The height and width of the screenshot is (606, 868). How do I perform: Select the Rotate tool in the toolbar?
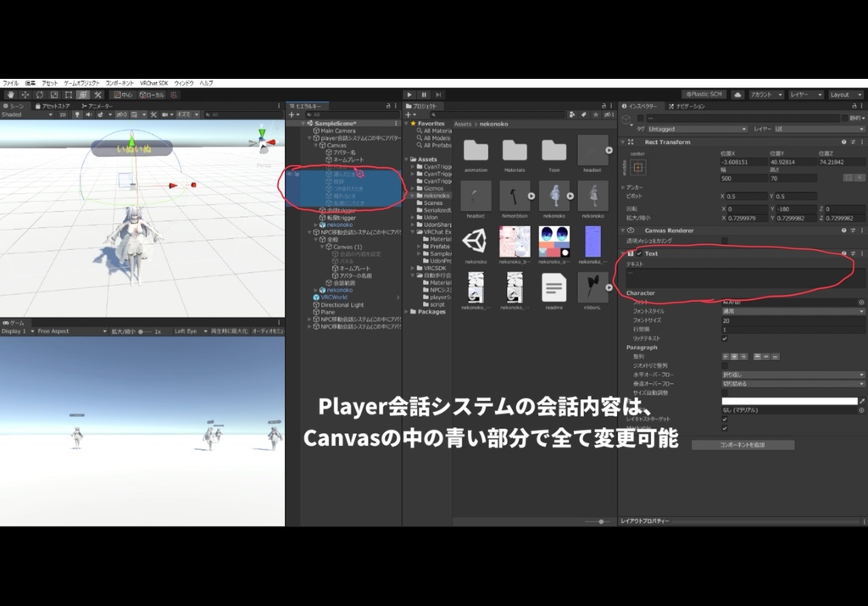[x=38, y=95]
